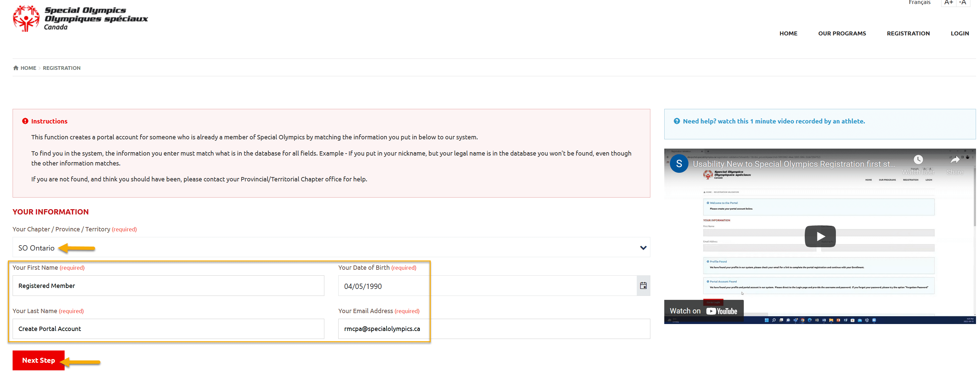The width and height of the screenshot is (980, 373).
Task: Click the Your Email Address field
Action: 494,329
